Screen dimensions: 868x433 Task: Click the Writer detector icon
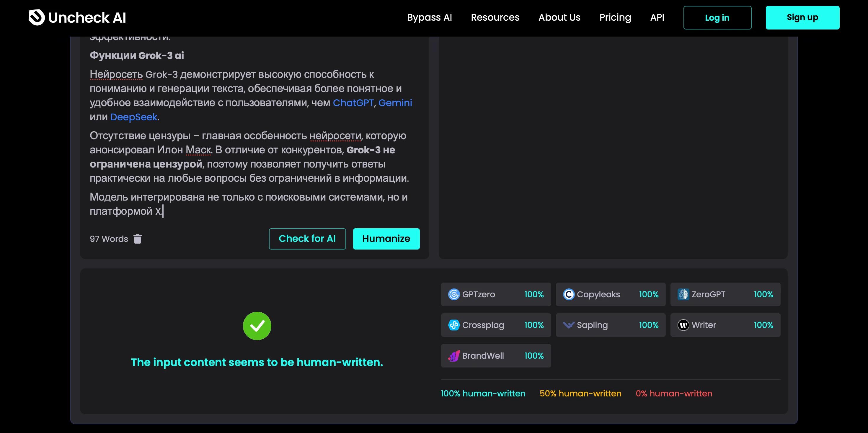coord(683,325)
